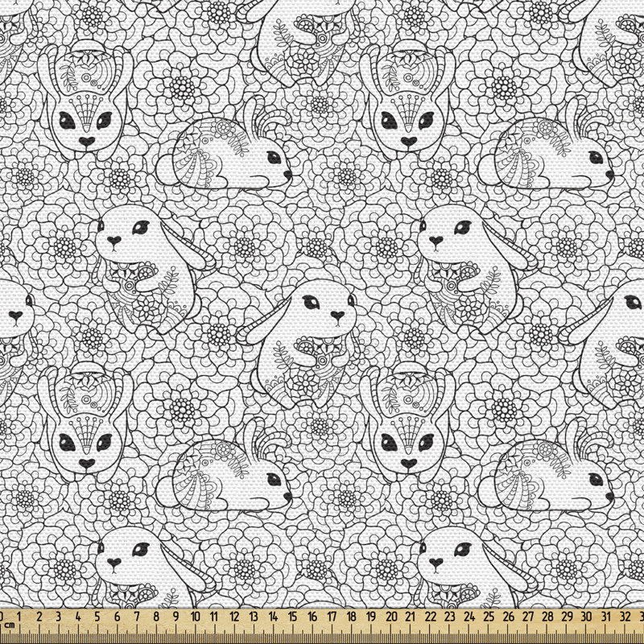644x644 pixels.
Task: Pick the number 11 on the ruler
Action: (x=214, y=617)
